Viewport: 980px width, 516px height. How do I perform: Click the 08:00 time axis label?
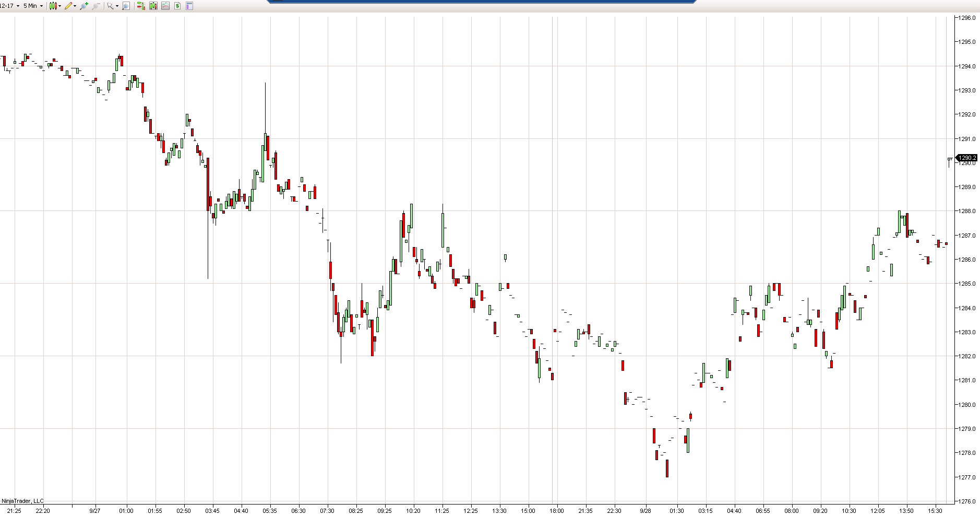click(x=792, y=511)
